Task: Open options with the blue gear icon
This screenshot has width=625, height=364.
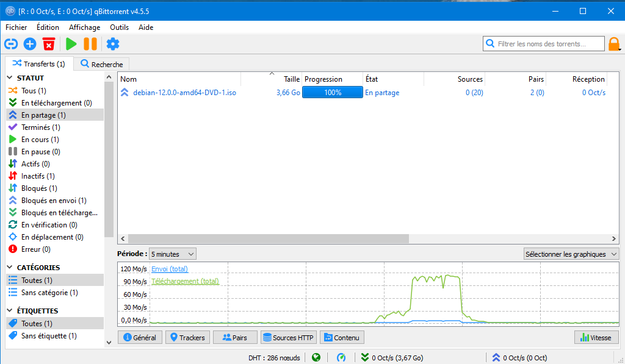Action: 113,44
